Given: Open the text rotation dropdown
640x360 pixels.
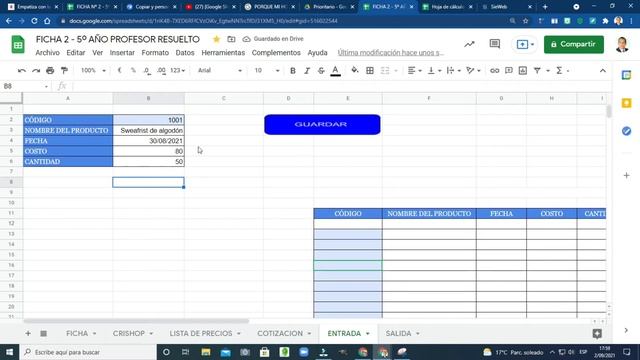Looking at the screenshot, I should pyautogui.click(x=473, y=71).
